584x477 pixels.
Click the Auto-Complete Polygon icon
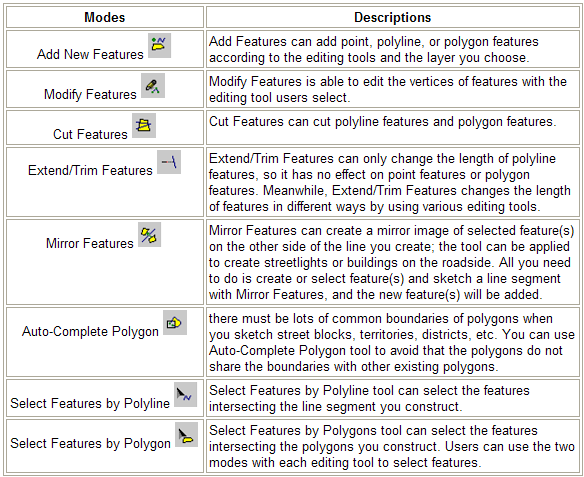tap(175, 322)
